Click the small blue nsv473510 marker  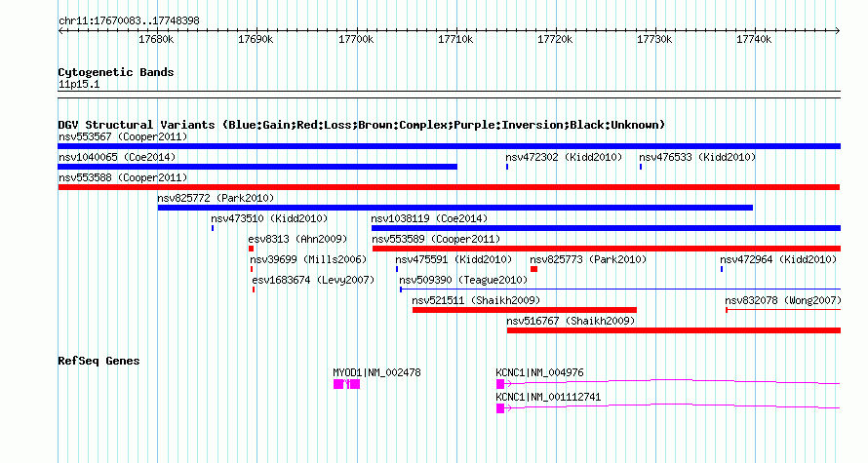(x=213, y=228)
